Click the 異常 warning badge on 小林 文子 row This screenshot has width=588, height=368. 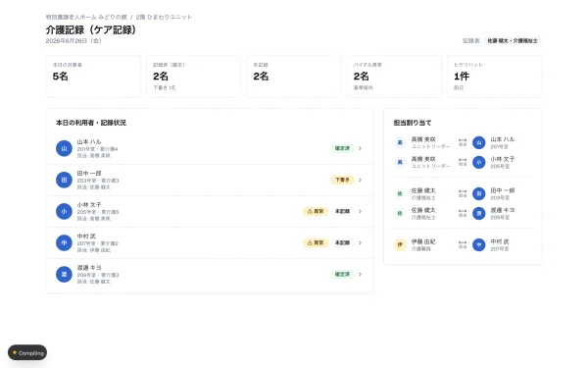pos(316,211)
